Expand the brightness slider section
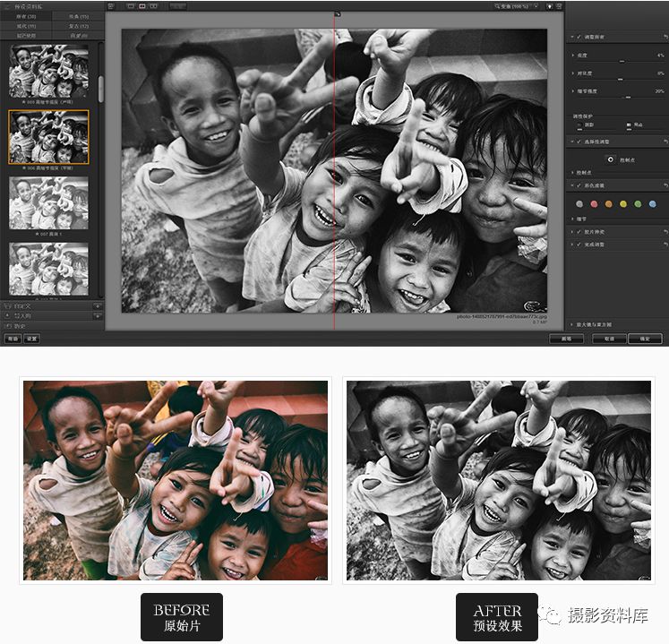 pos(573,56)
